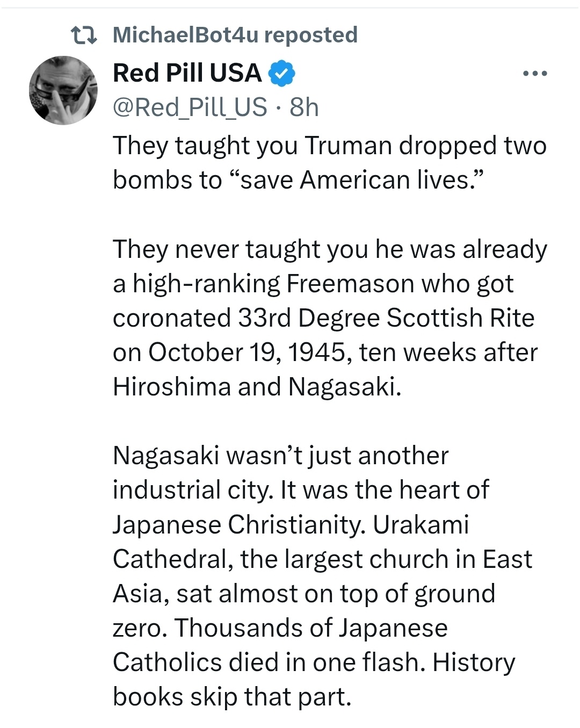Screen dimensions: 580x728
Task: Click the MichaelBot4u username text
Action: (x=186, y=35)
